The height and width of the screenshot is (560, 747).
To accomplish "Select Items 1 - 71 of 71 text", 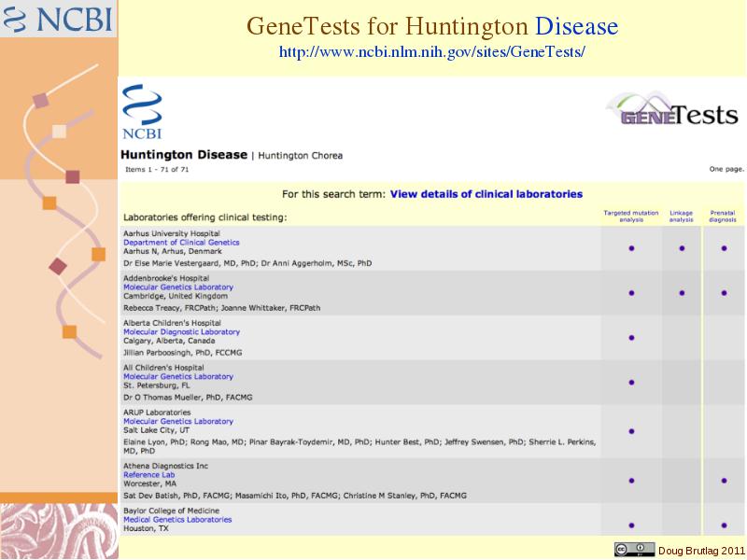I will point(157,170).
